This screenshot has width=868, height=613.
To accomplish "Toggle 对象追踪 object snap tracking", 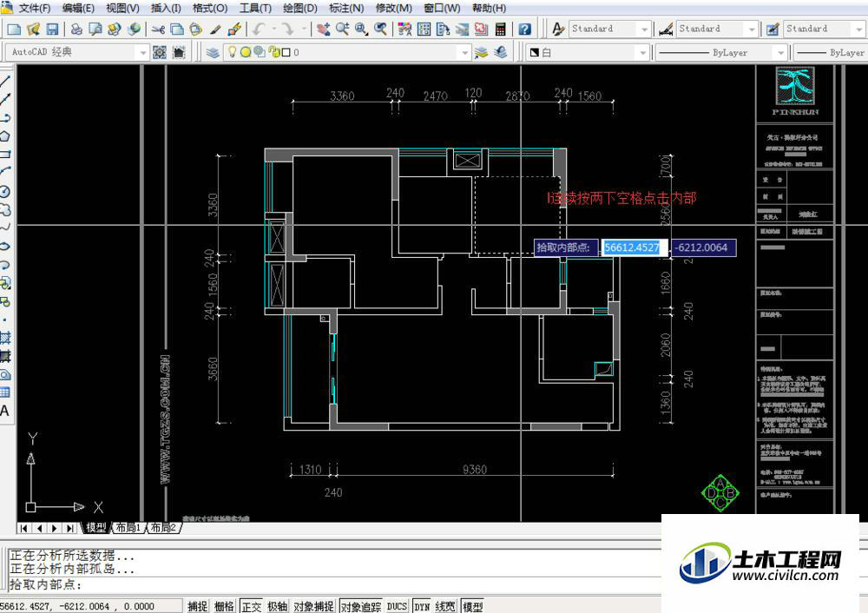I will pyautogui.click(x=360, y=606).
